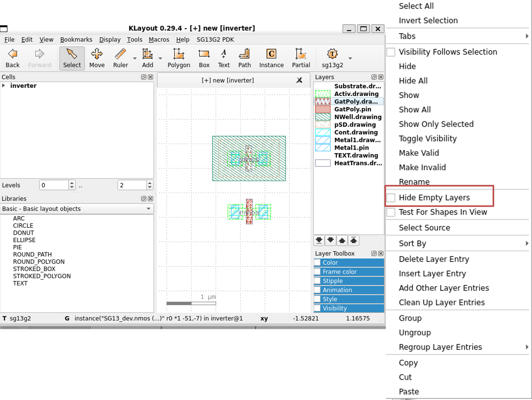Expand the inverter cell tree
The height and width of the screenshot is (400, 532).
(x=4, y=86)
